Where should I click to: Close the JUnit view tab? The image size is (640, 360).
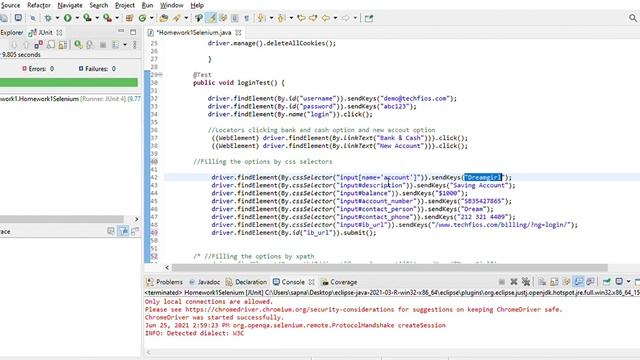click(x=60, y=32)
